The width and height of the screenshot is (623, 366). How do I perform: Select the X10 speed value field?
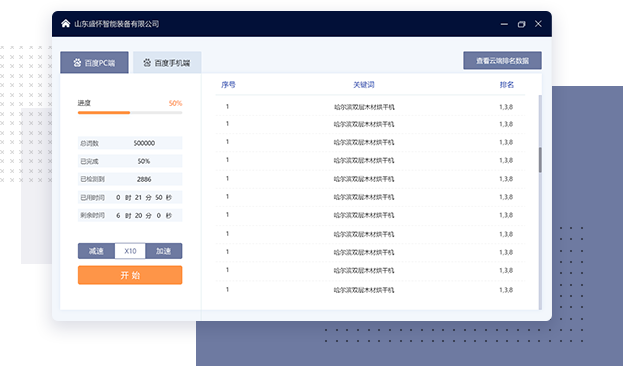tap(130, 251)
